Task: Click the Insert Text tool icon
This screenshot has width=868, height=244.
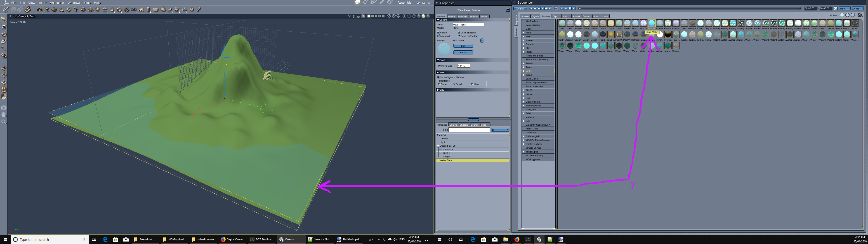Action: point(76,9)
